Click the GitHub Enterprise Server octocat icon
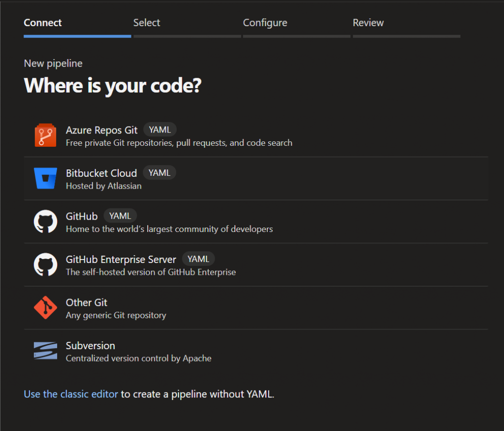The width and height of the screenshot is (504, 431). coord(45,265)
